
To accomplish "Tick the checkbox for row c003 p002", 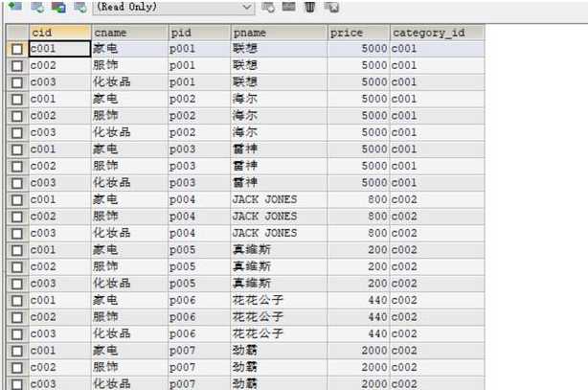I will (17, 133).
